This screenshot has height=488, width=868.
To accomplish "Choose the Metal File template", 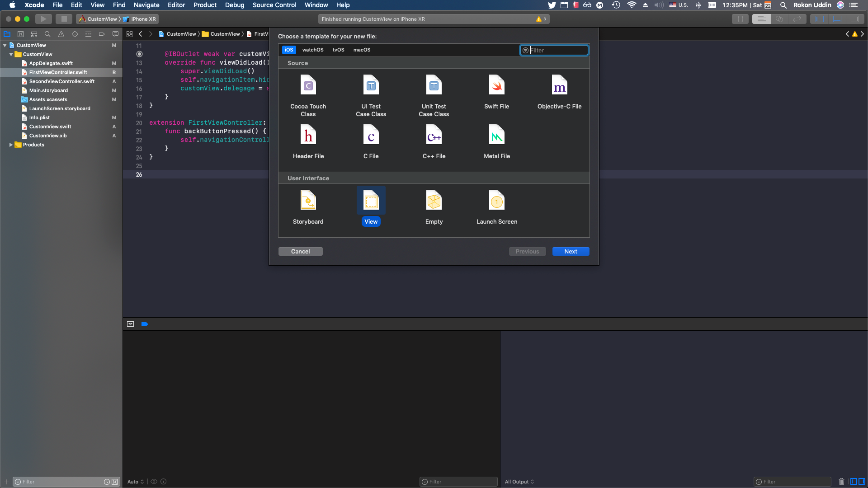I will [x=496, y=141].
